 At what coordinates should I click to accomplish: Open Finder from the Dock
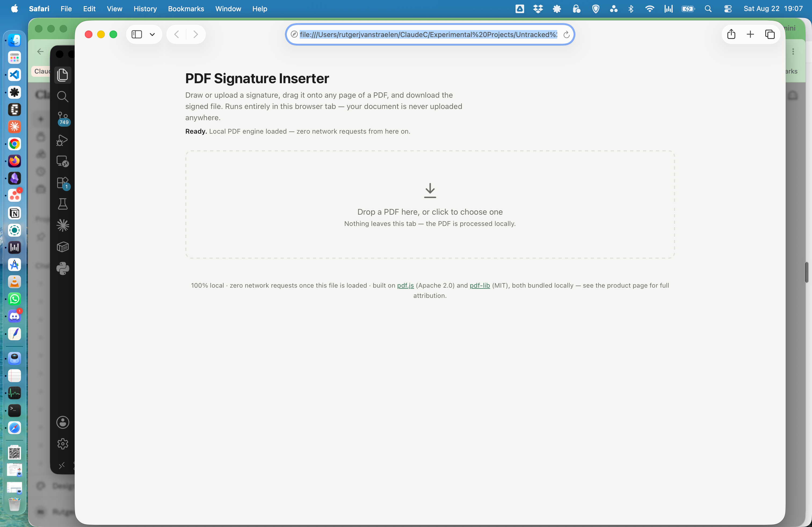(14, 40)
